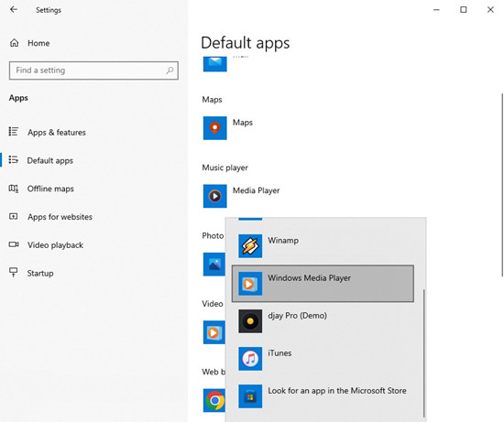The height and width of the screenshot is (422, 504).
Task: Click the Maps section heading
Action: [212, 100]
